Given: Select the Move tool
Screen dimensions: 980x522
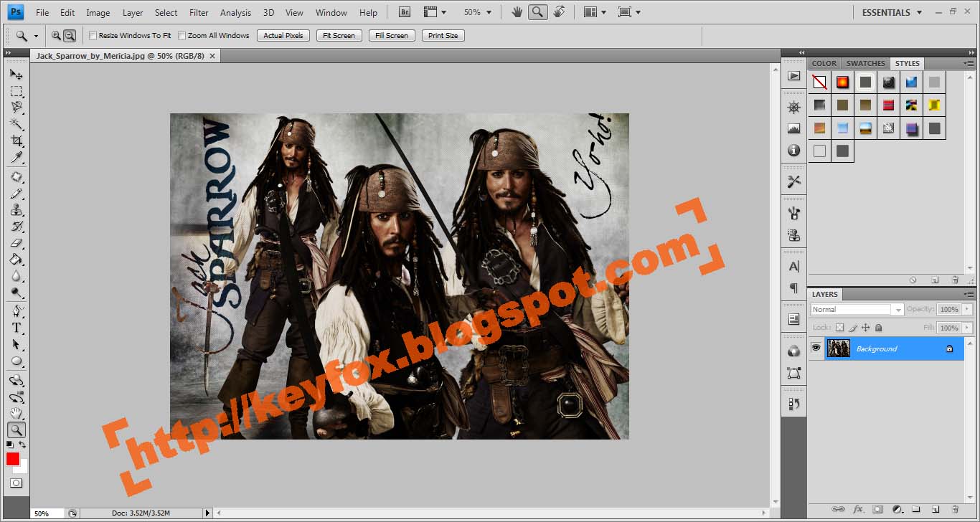Looking at the screenshot, I should 16,74.
